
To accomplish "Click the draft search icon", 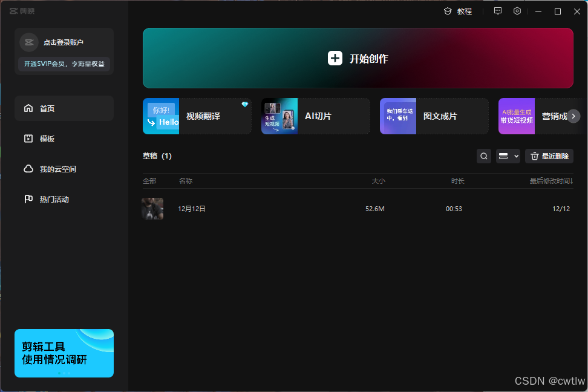I will pos(484,156).
